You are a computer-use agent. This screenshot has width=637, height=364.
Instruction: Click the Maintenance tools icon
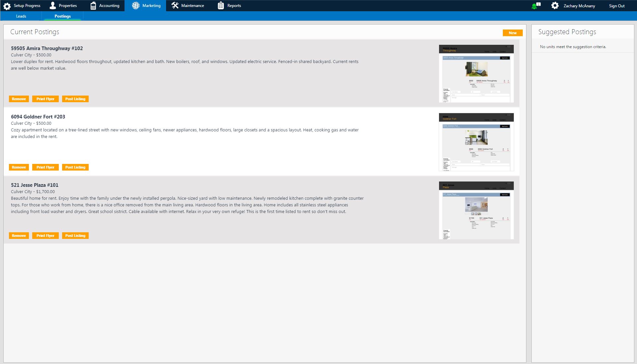pyautogui.click(x=175, y=6)
